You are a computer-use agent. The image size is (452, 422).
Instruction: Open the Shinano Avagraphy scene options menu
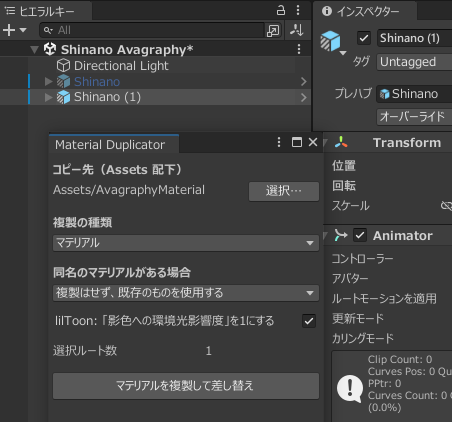tap(299, 49)
